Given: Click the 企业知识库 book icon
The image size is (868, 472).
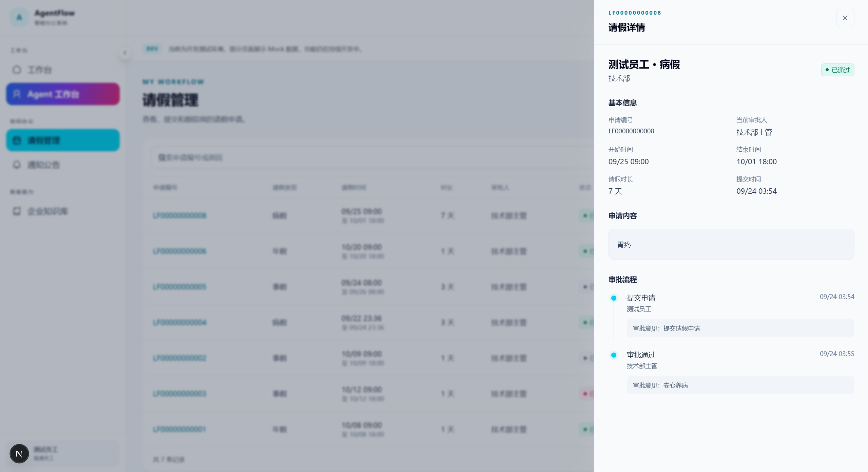Looking at the screenshot, I should point(17,211).
